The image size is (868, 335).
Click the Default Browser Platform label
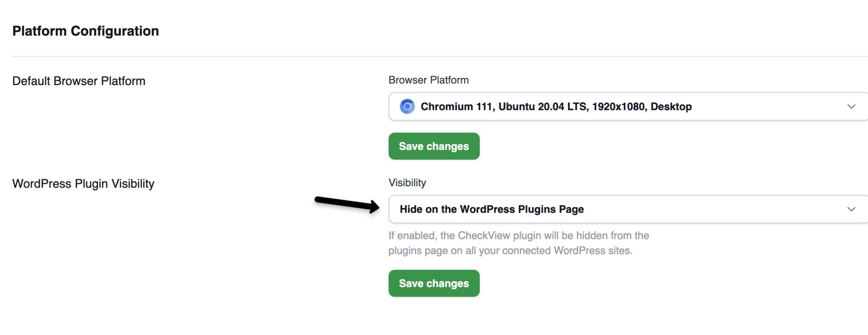pyautogui.click(x=78, y=80)
